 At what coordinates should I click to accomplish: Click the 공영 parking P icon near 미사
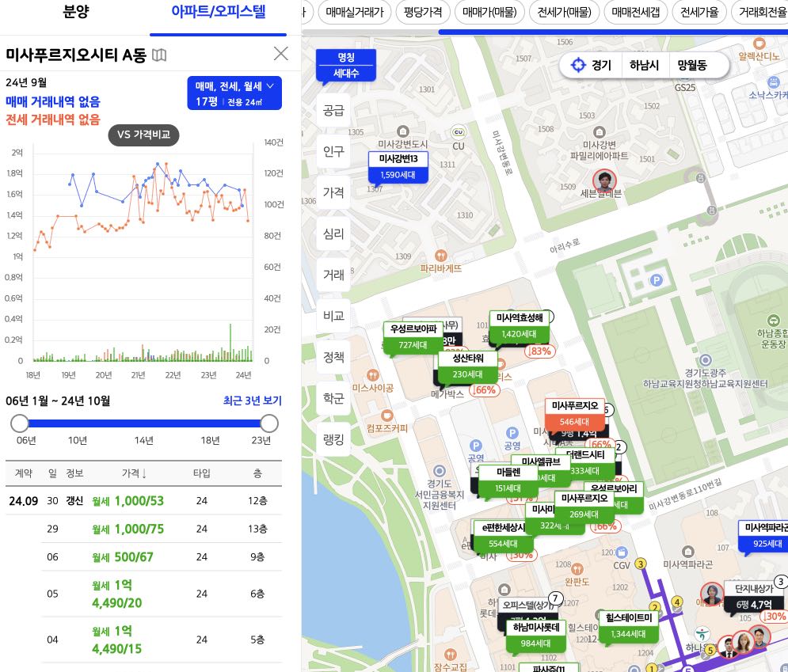pos(512,433)
